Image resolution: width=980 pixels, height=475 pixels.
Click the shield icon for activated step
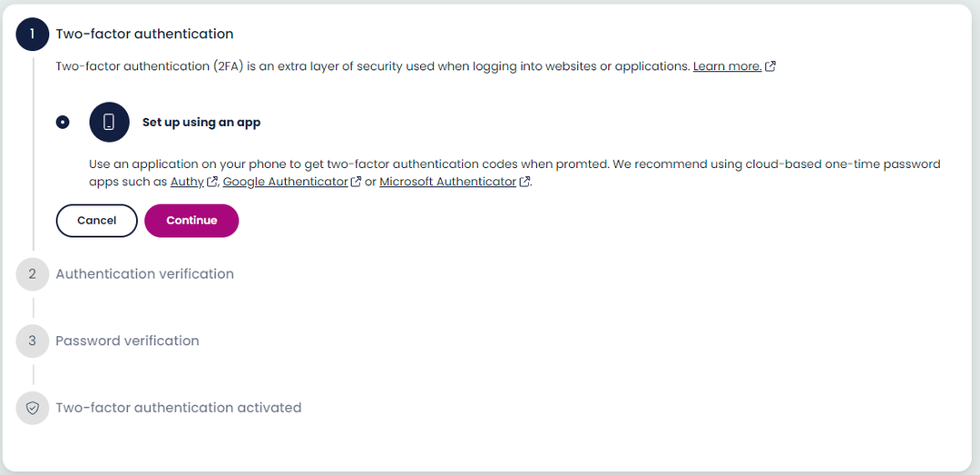tap(32, 408)
